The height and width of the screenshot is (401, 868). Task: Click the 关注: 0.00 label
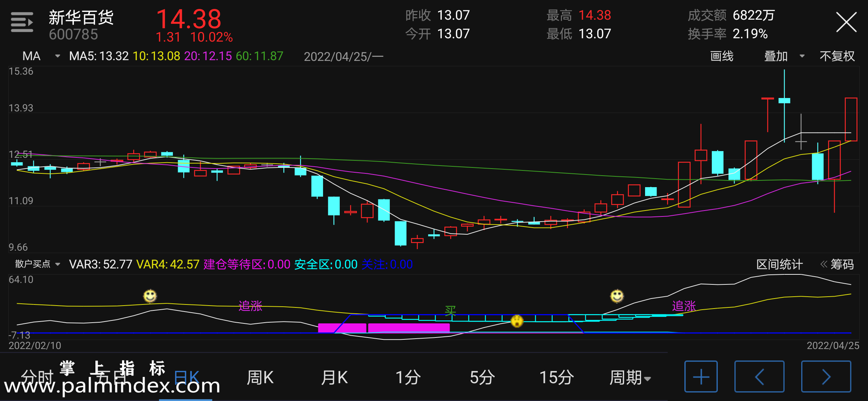[387, 264]
